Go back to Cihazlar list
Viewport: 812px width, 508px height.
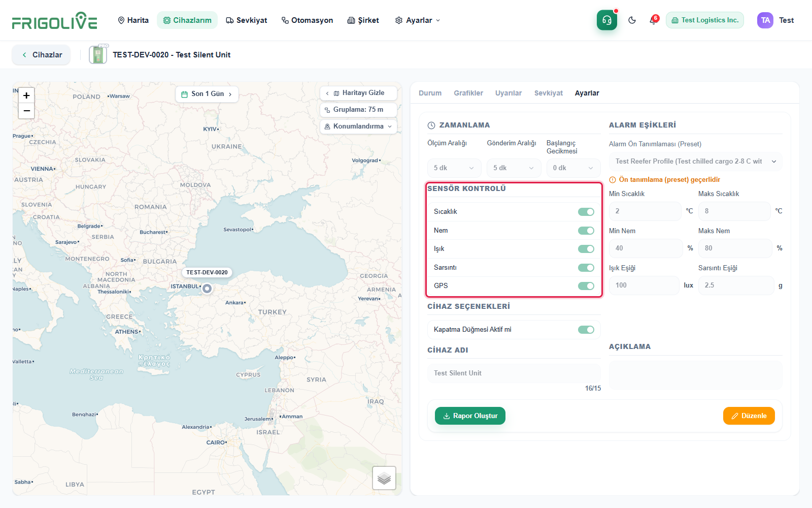click(42, 55)
